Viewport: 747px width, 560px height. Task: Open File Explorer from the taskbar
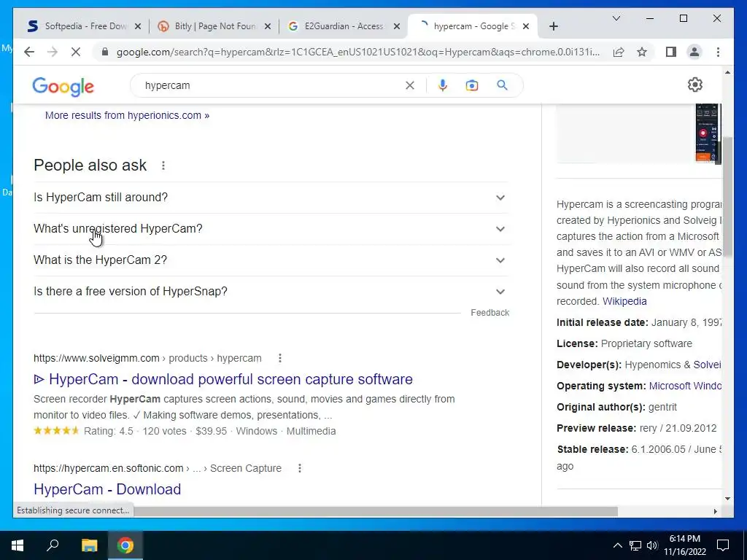coord(89,545)
